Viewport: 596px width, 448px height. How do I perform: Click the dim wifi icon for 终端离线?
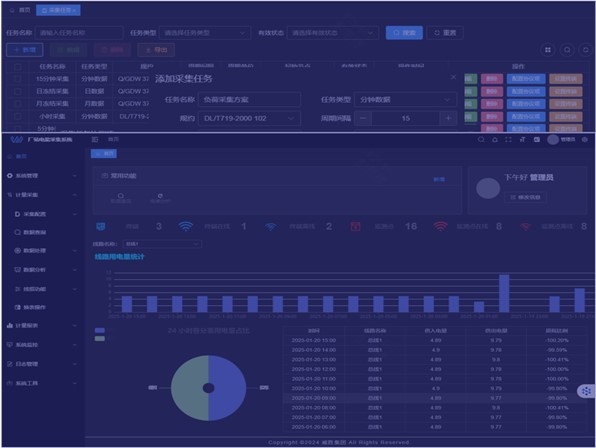pos(271,227)
